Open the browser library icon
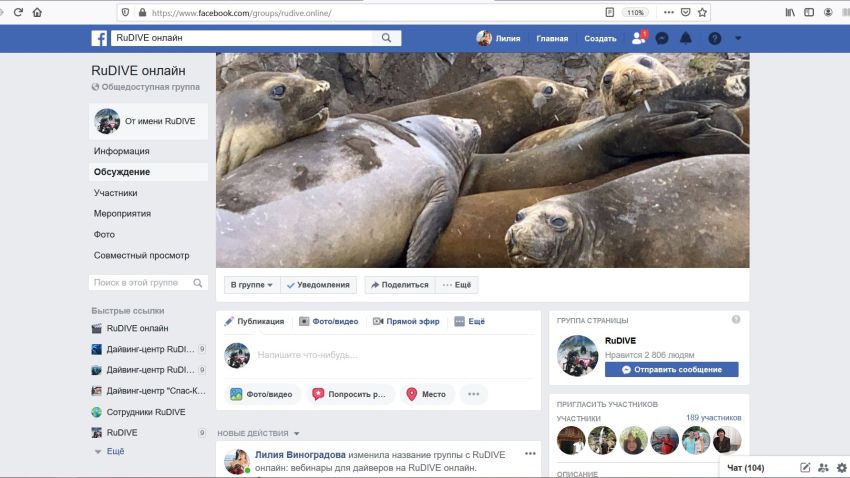This screenshot has height=478, width=850. (790, 12)
